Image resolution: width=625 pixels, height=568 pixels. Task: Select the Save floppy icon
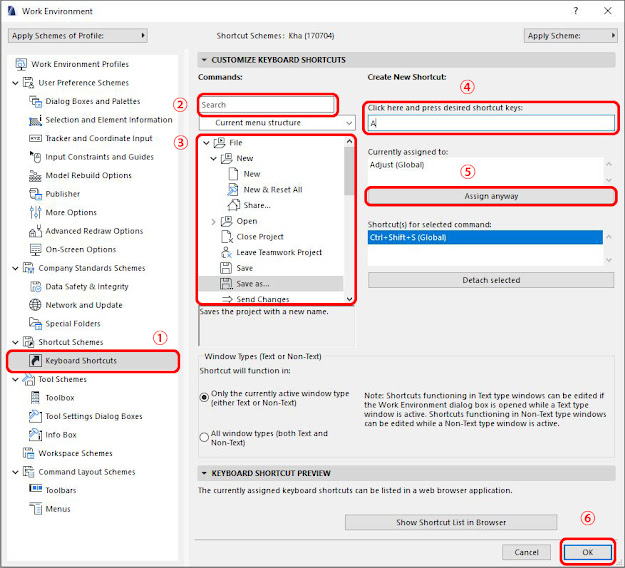[x=226, y=268]
